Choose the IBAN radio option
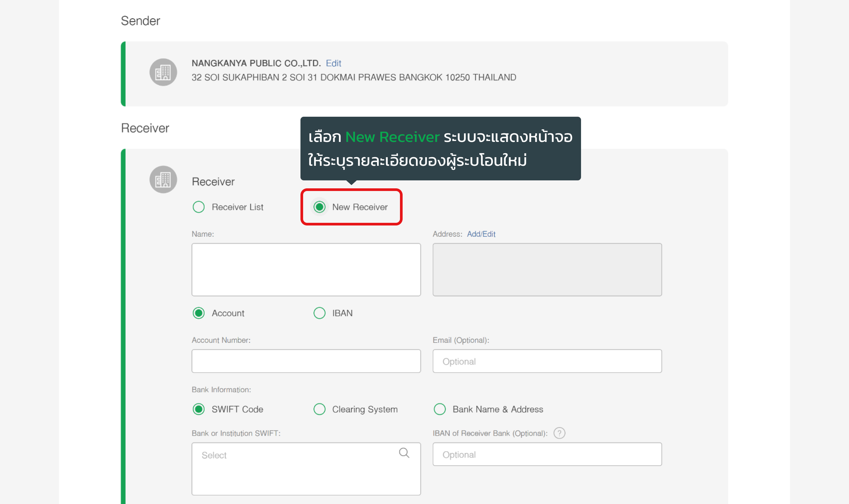Viewport: 849px width, 504px height. pos(319,313)
